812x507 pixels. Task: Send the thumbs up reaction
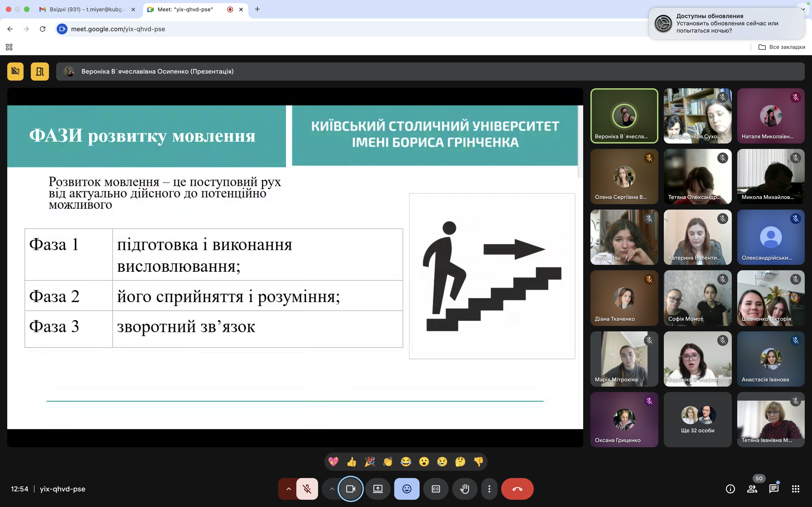pos(351,462)
